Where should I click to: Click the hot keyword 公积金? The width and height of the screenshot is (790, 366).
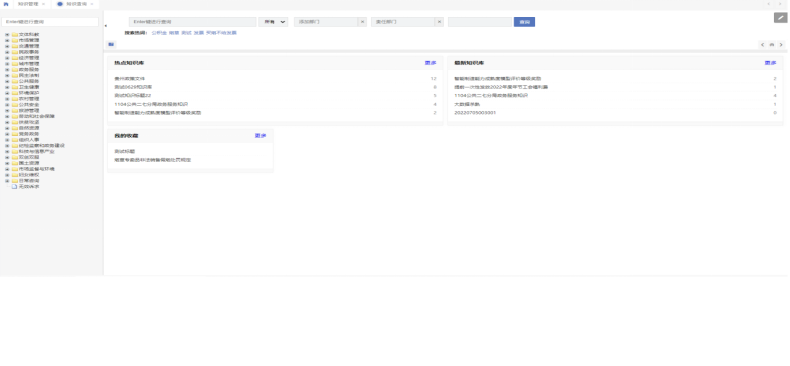[x=159, y=33]
